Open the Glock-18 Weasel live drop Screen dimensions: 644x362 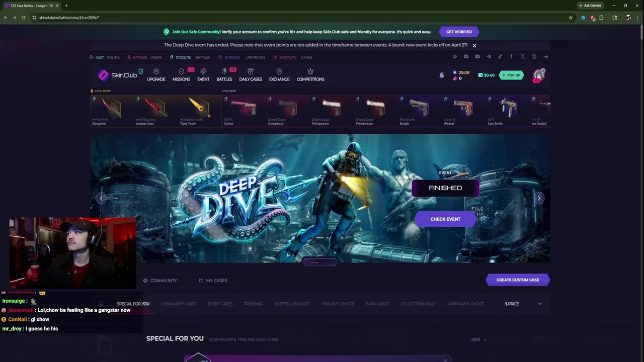tap(464, 111)
